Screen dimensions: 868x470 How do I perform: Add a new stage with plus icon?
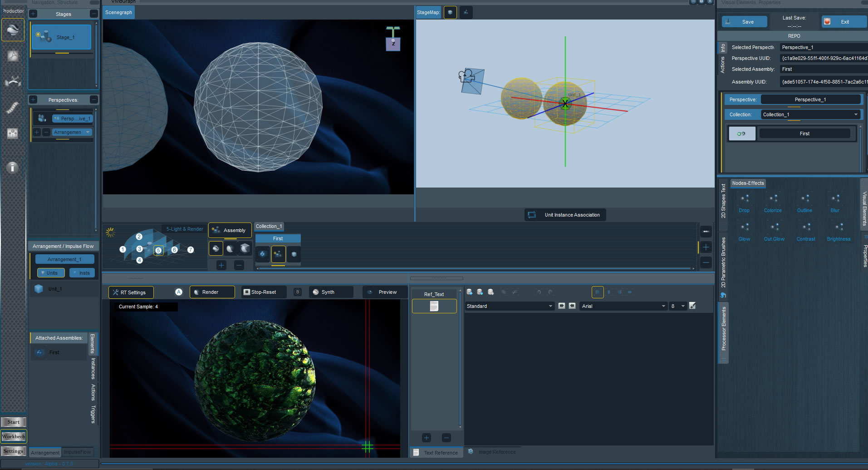pyautogui.click(x=33, y=14)
